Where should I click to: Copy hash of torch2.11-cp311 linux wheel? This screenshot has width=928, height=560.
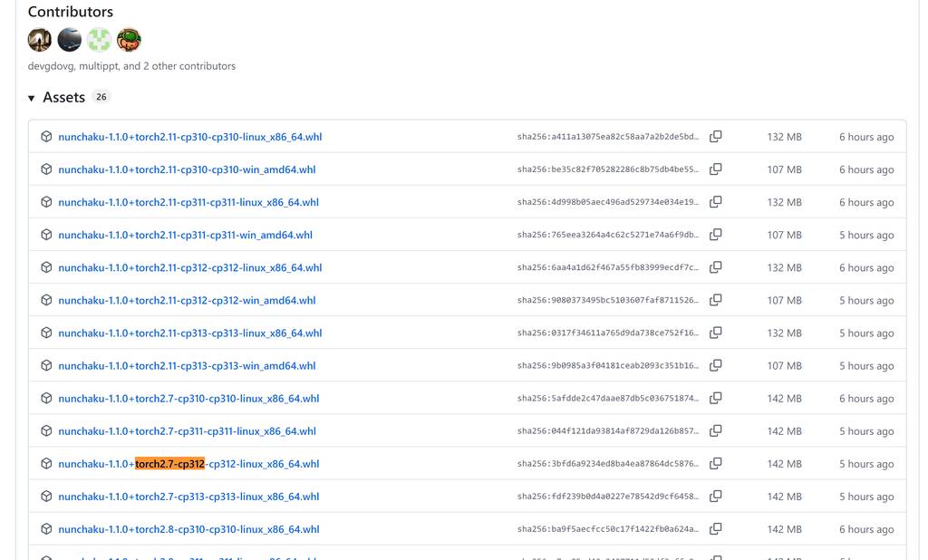pyautogui.click(x=715, y=202)
